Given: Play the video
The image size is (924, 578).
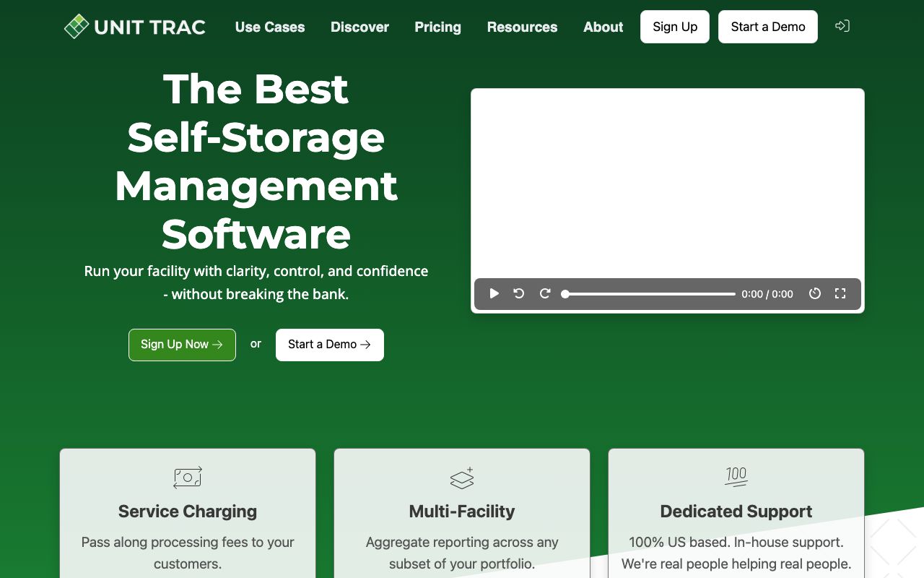Looking at the screenshot, I should click(x=494, y=293).
